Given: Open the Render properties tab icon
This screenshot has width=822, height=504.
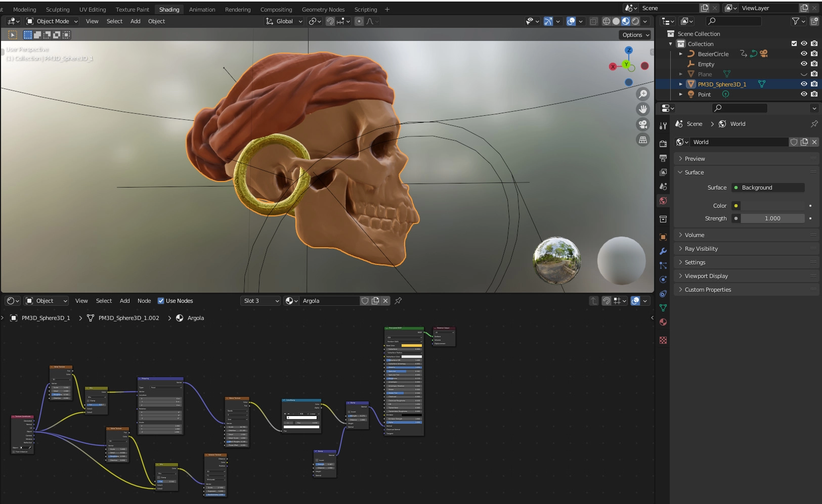Looking at the screenshot, I should 663,144.
